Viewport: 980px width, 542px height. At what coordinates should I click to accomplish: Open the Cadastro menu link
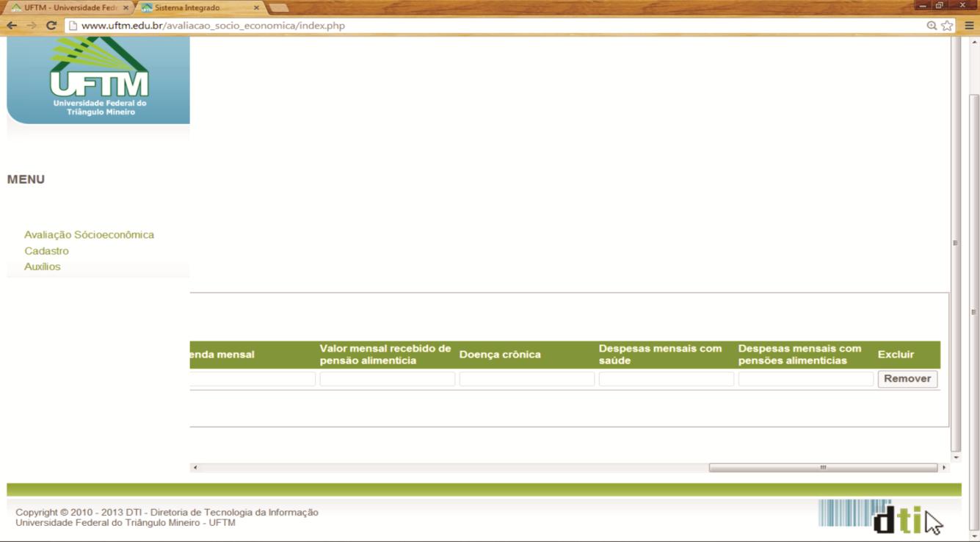coord(46,251)
